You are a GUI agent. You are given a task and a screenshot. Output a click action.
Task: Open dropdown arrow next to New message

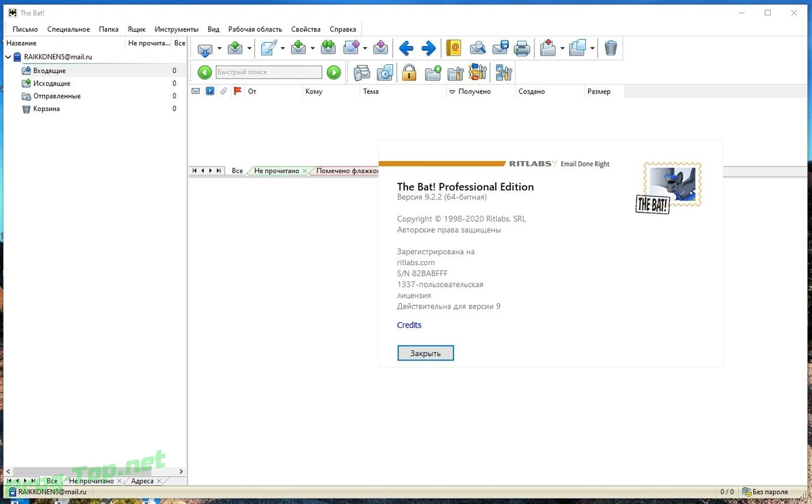[283, 49]
